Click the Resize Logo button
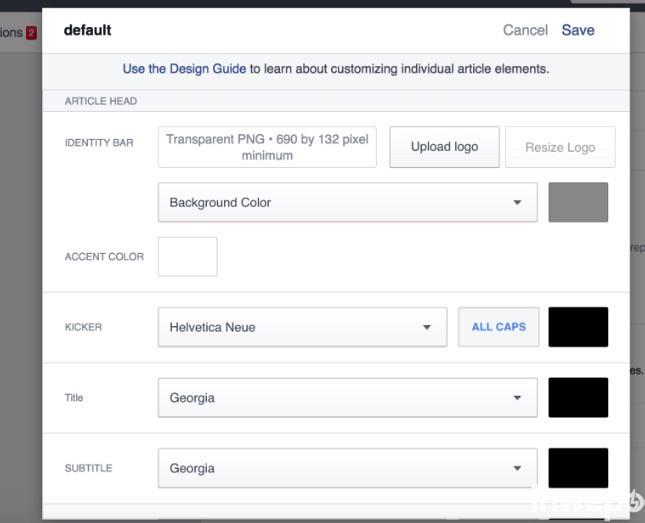 pos(560,147)
